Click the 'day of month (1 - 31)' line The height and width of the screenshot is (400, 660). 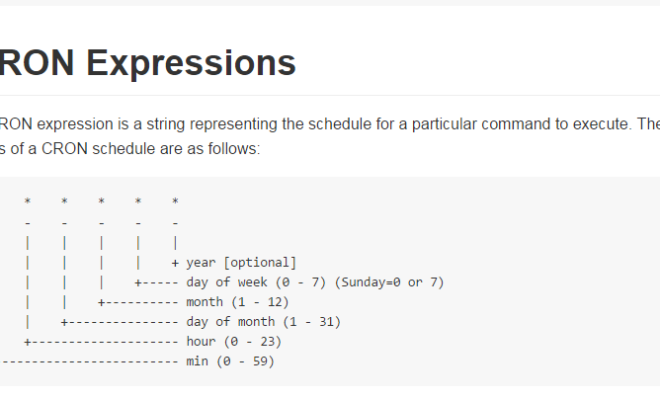point(263,322)
